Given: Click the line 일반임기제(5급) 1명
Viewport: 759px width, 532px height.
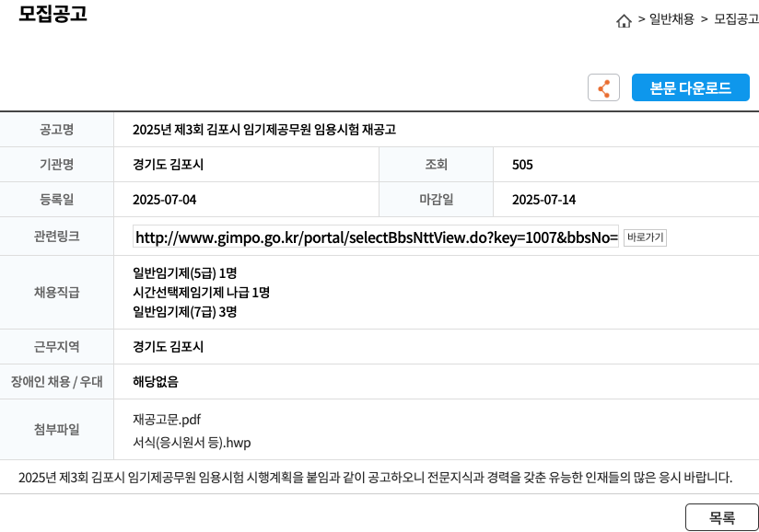Looking at the screenshot, I should (184, 273).
